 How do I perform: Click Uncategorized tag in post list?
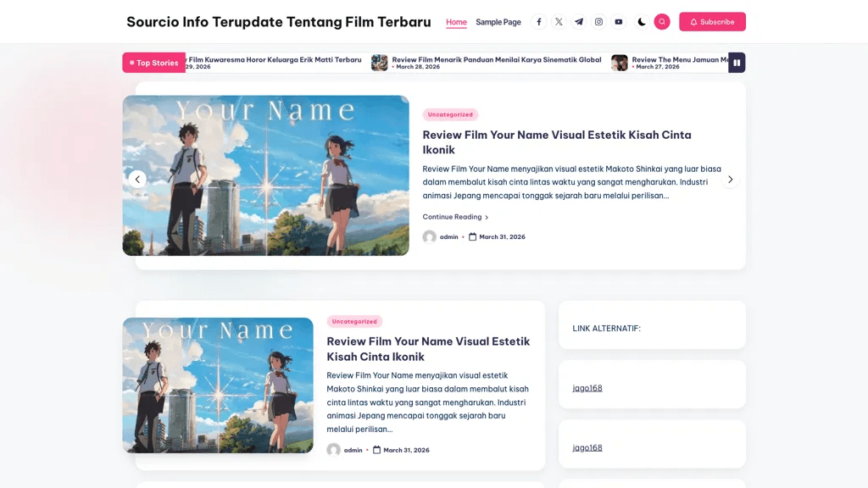pos(354,321)
